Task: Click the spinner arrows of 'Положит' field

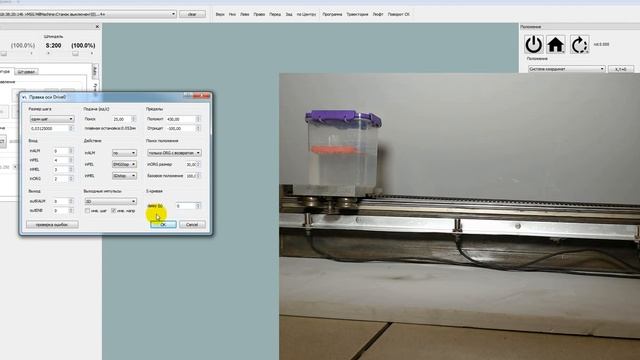Action: click(x=198, y=119)
